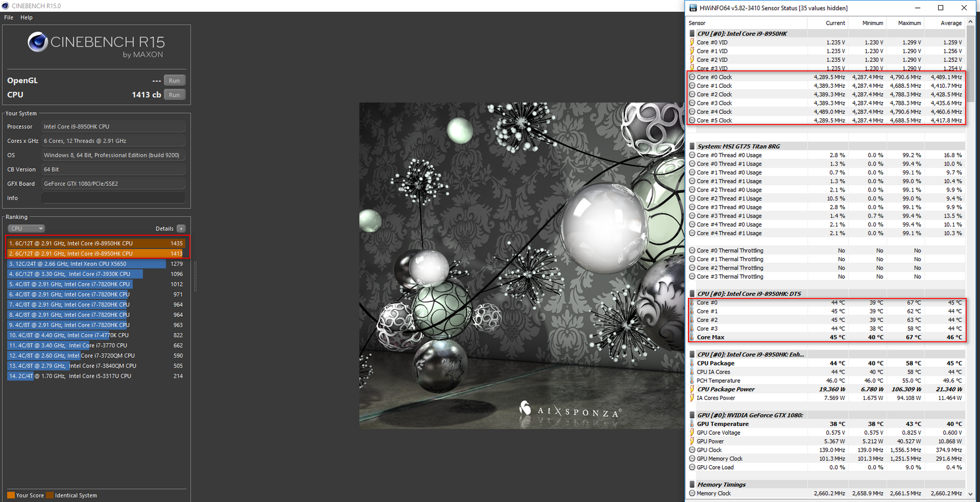Click Core #0 Thermal Throttling icon
This screenshot has height=502, width=980.
pyautogui.click(x=692, y=250)
